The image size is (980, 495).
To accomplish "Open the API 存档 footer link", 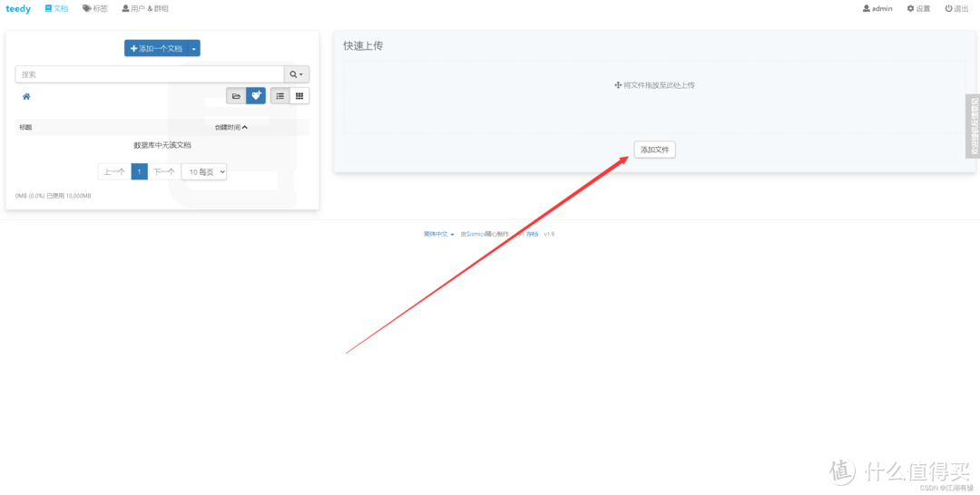I will [x=527, y=234].
